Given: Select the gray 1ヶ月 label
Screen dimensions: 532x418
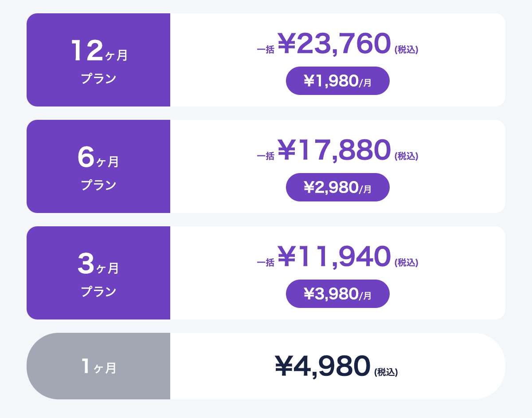Looking at the screenshot, I should coord(98,366).
